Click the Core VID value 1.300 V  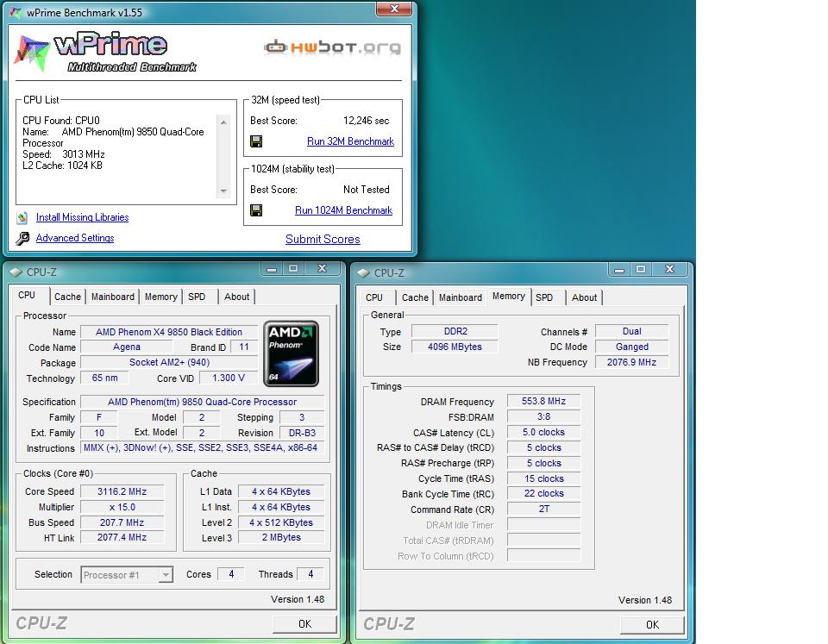228,378
